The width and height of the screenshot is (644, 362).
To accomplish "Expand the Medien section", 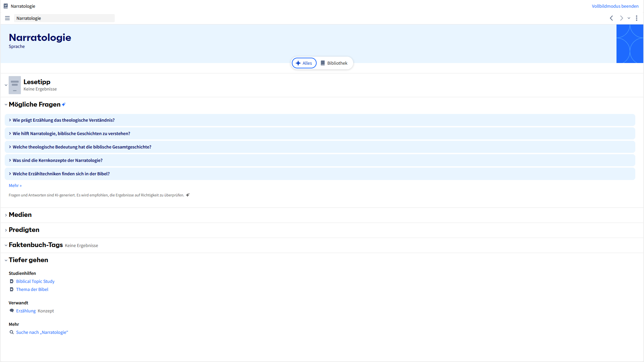I will (x=20, y=215).
